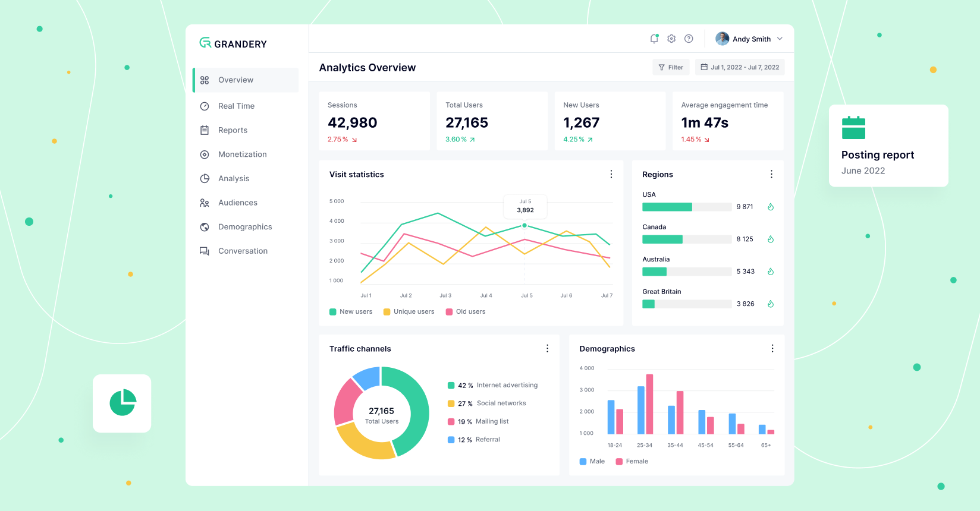
Task: Click the Jul 5 data point marker
Action: (524, 226)
